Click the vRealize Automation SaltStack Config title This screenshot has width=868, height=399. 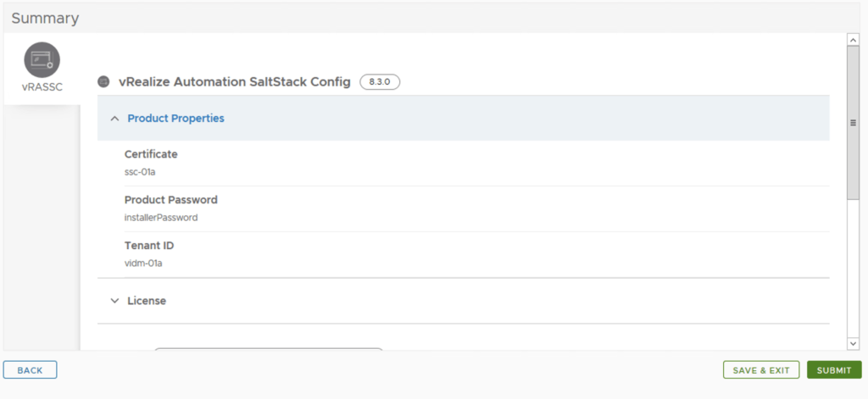[x=233, y=82]
